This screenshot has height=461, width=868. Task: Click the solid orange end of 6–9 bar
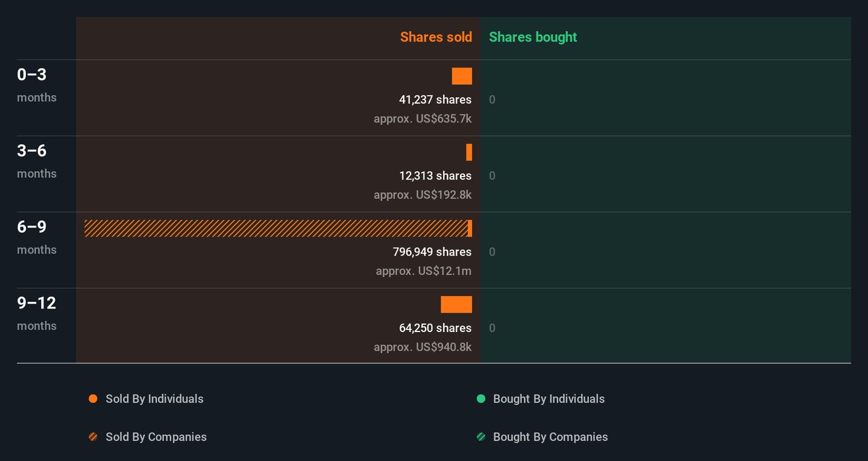[x=470, y=228]
